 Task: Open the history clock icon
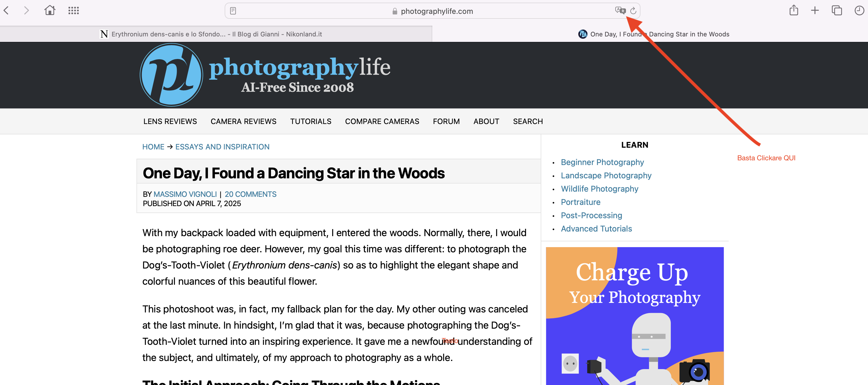click(x=859, y=10)
